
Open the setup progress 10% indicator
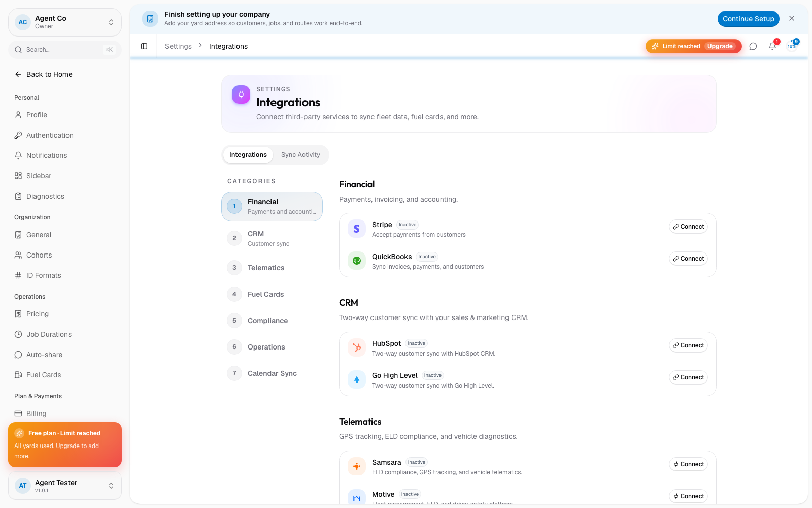[x=792, y=46]
